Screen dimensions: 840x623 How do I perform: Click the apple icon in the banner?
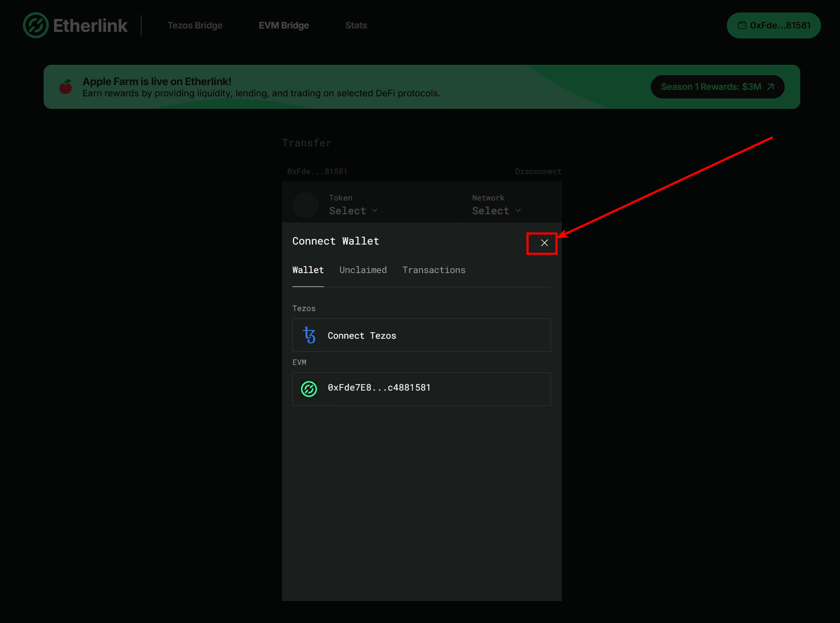(x=66, y=87)
